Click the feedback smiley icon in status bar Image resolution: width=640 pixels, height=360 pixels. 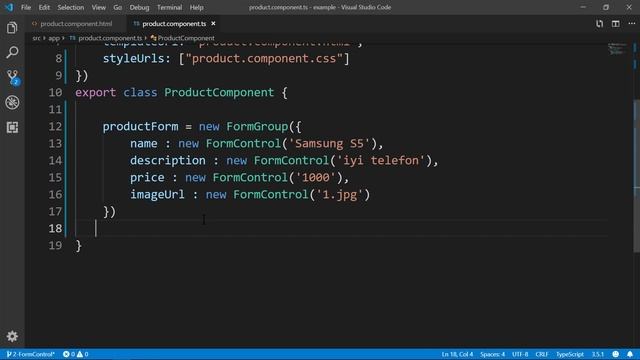(616, 354)
